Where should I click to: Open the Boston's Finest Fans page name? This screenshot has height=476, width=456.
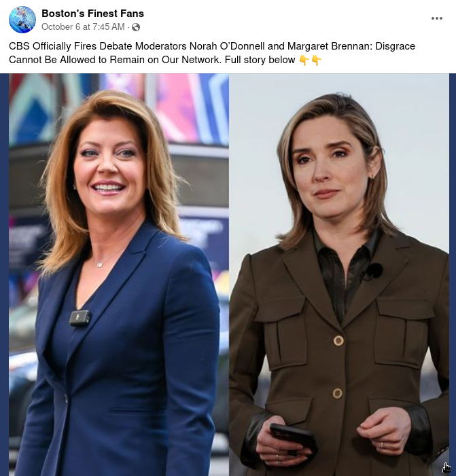[92, 14]
